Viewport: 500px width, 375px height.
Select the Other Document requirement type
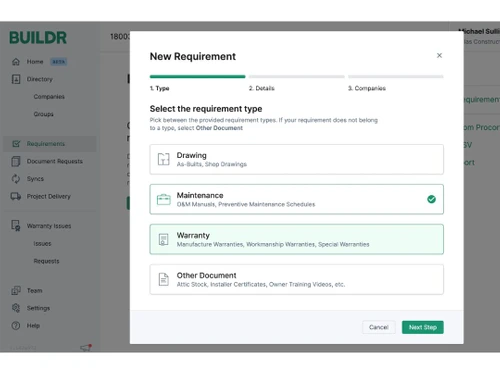pos(297,279)
